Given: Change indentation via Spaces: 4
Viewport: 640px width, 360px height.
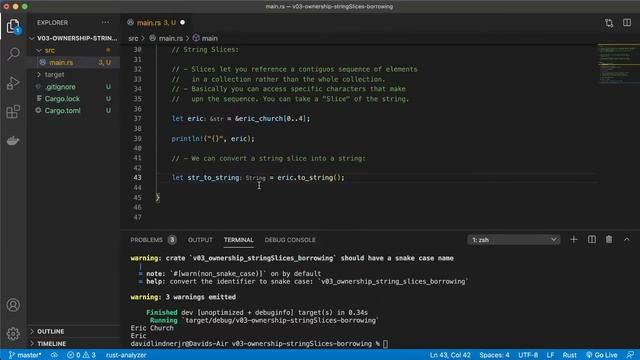Looking at the screenshot, I should point(494,355).
